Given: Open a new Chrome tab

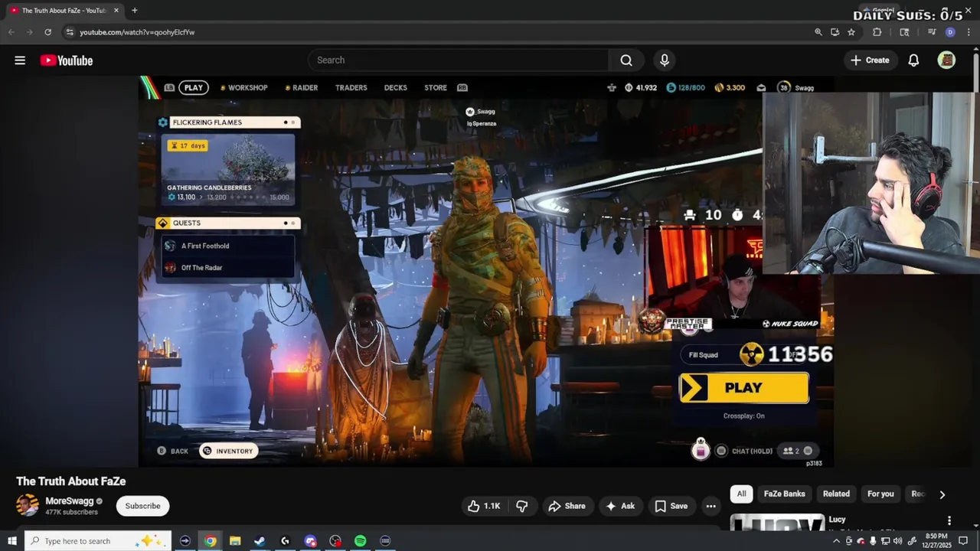Looking at the screenshot, I should [x=134, y=11].
